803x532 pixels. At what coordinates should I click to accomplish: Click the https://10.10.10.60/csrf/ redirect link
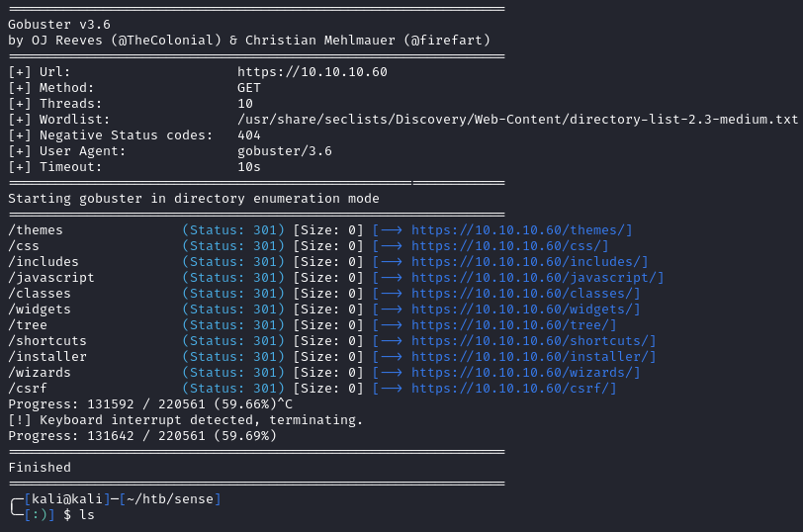[x=513, y=389]
